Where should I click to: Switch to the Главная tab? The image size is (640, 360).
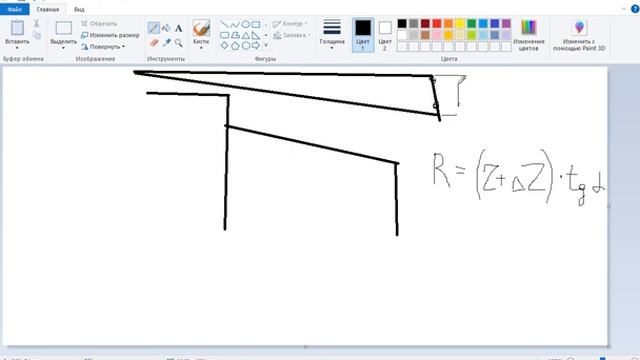[48, 9]
